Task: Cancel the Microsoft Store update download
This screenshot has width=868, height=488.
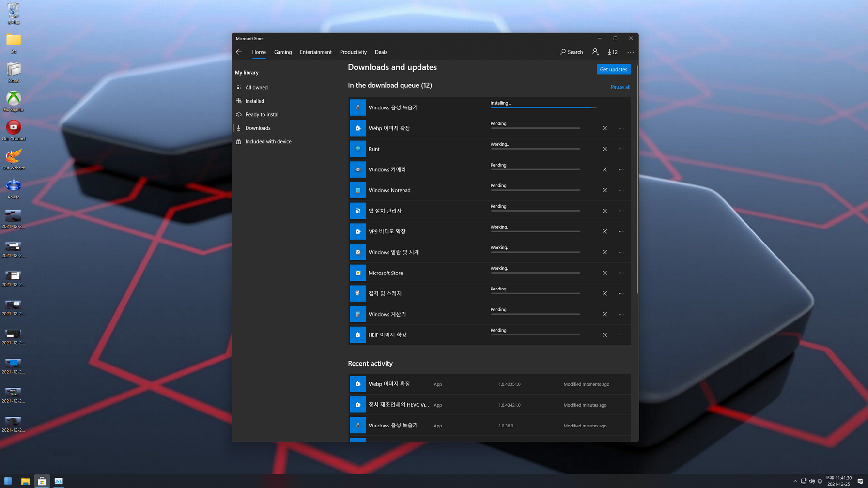Action: click(604, 273)
